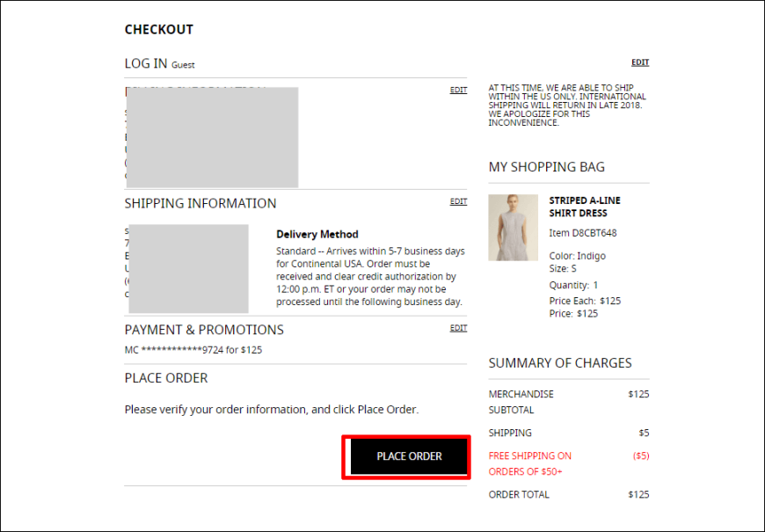Click the international shipping notice text

567,106
